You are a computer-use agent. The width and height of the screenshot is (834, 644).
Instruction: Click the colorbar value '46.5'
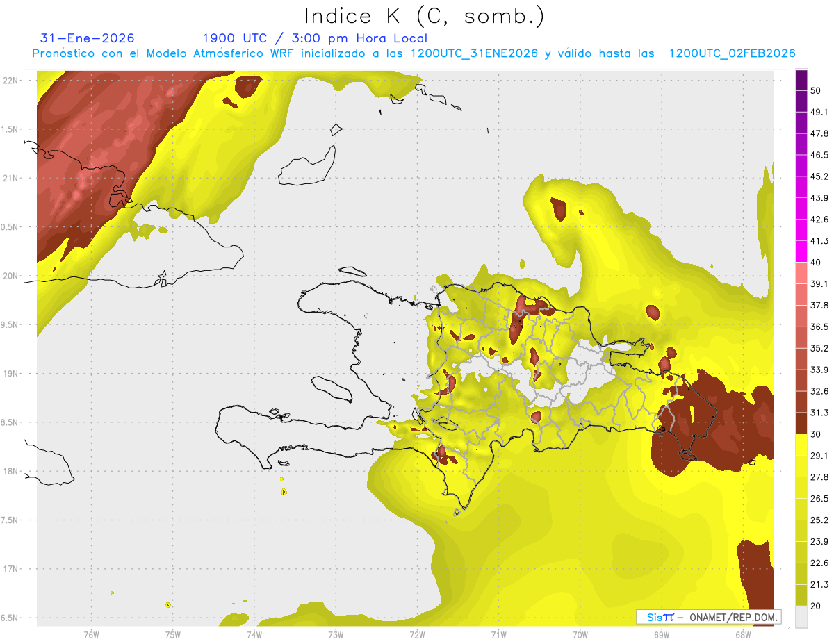pos(819,155)
